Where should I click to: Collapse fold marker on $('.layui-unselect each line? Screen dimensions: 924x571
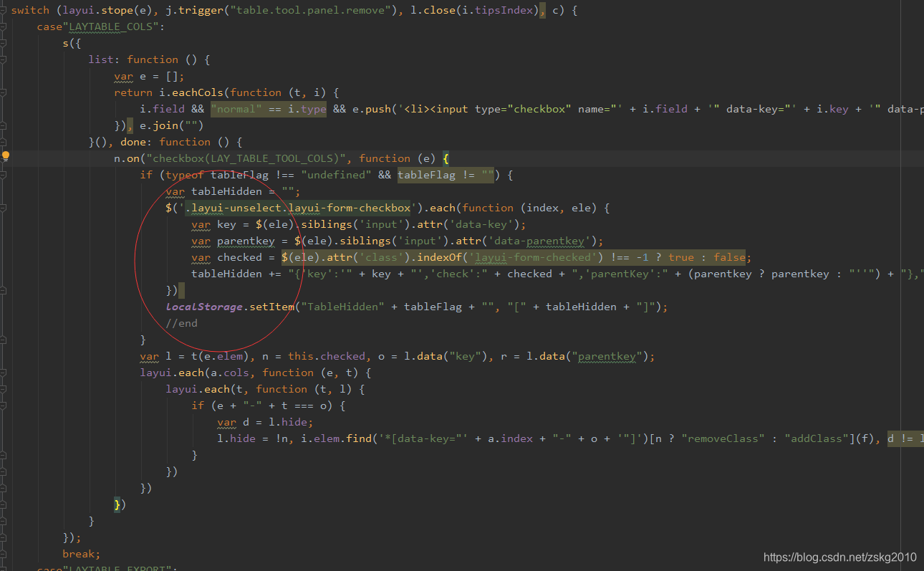click(x=3, y=208)
